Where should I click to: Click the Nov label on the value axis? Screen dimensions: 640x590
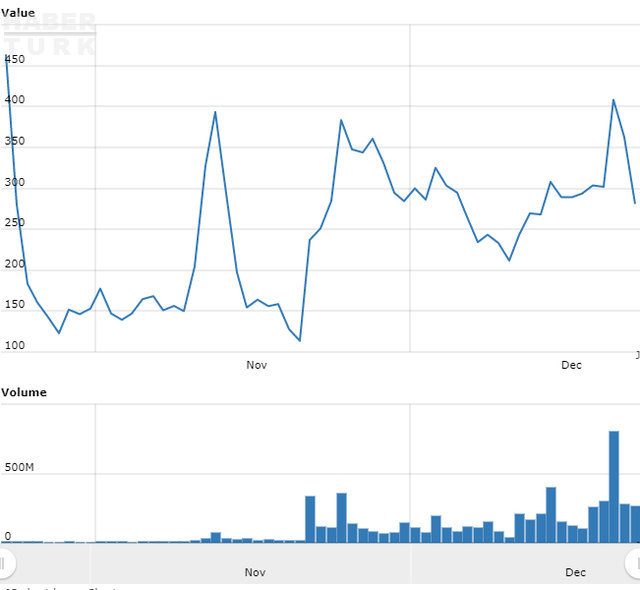coord(256,366)
